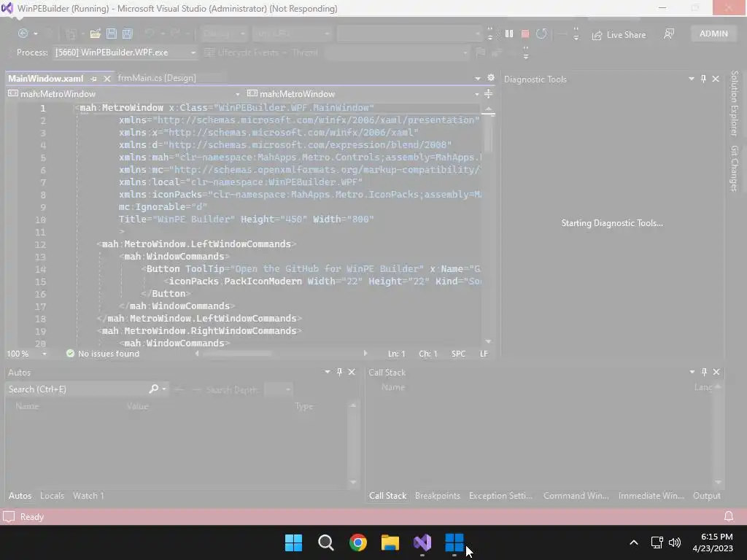This screenshot has width=747, height=560.
Task: Restart debugging with the circular arrow
Action: click(x=541, y=34)
